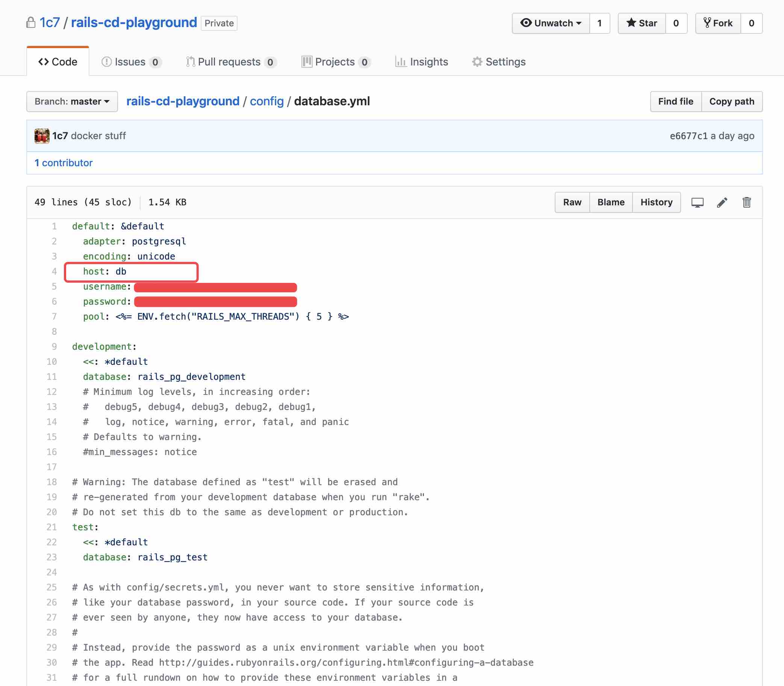Click the Copy path button
Image resolution: width=784 pixels, height=686 pixels.
(x=731, y=102)
